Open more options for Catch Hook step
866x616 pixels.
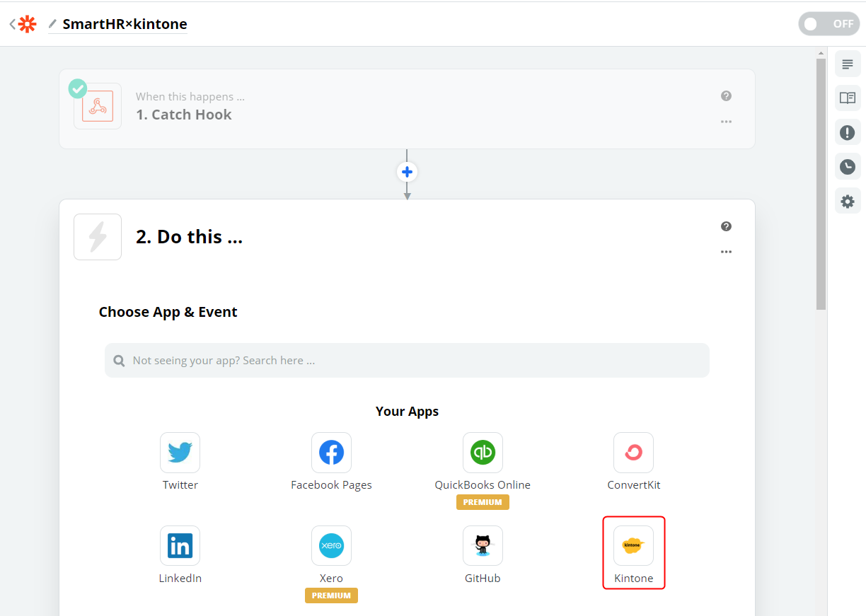click(x=726, y=122)
